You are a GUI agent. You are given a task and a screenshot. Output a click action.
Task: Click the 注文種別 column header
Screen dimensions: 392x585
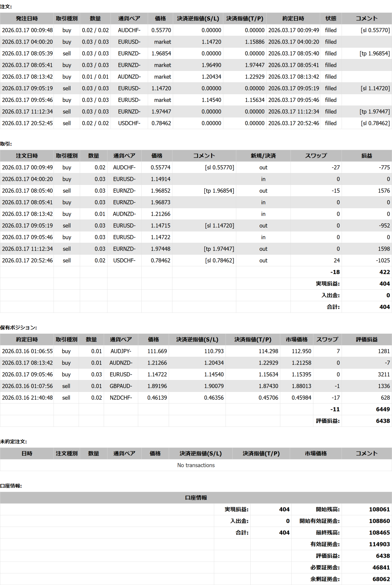coord(67,453)
